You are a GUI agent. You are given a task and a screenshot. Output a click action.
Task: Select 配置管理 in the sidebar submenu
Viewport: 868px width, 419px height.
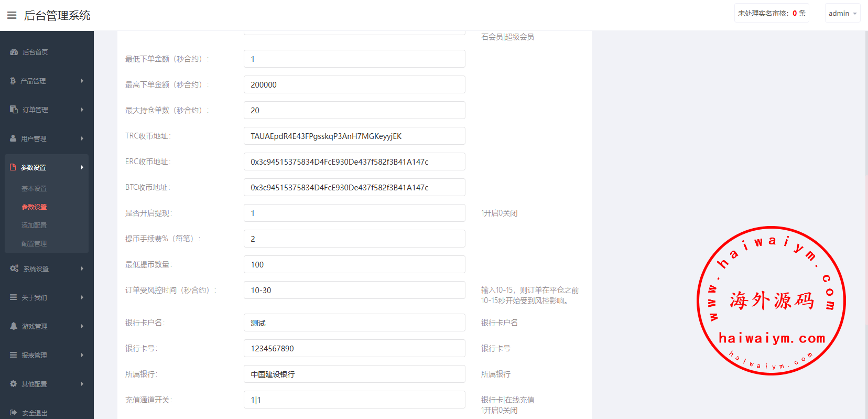pyautogui.click(x=34, y=243)
